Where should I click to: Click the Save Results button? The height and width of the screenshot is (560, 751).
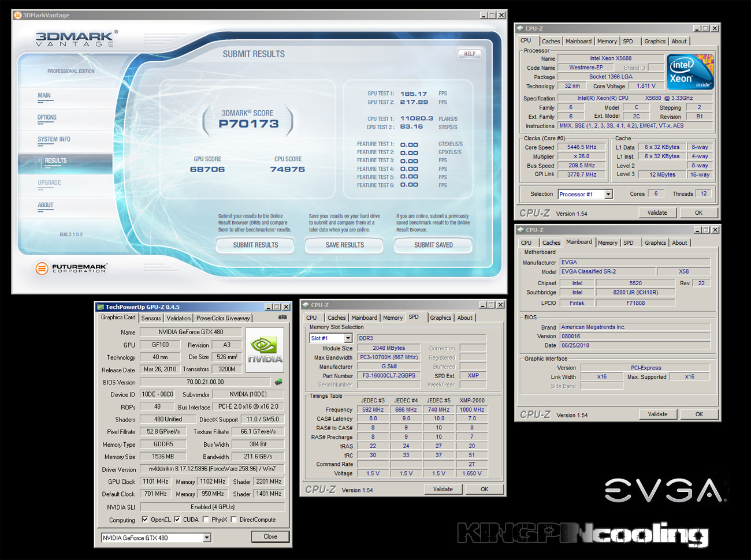pyautogui.click(x=344, y=245)
